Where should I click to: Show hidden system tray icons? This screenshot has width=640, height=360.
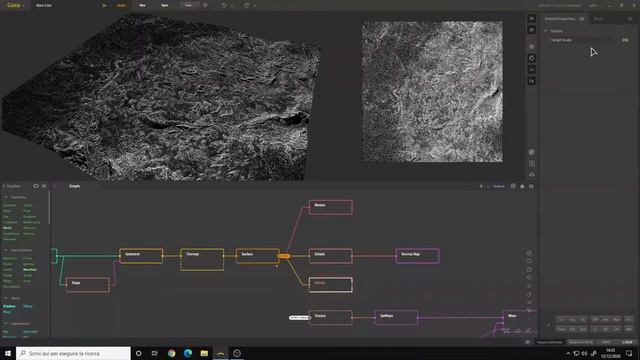[568, 353]
